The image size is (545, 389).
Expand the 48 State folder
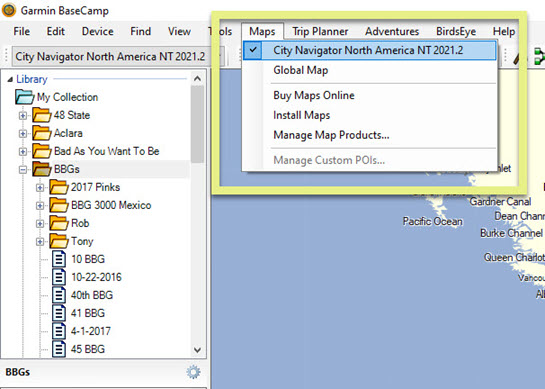coord(23,115)
